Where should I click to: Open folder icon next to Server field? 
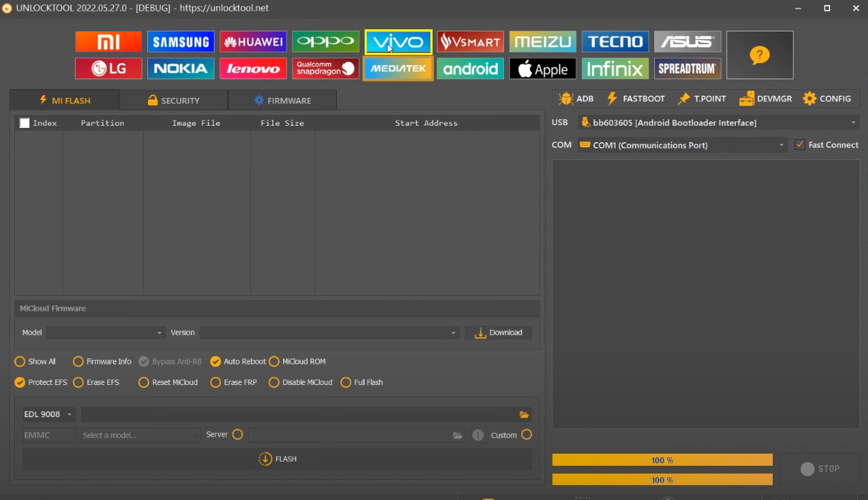click(458, 435)
